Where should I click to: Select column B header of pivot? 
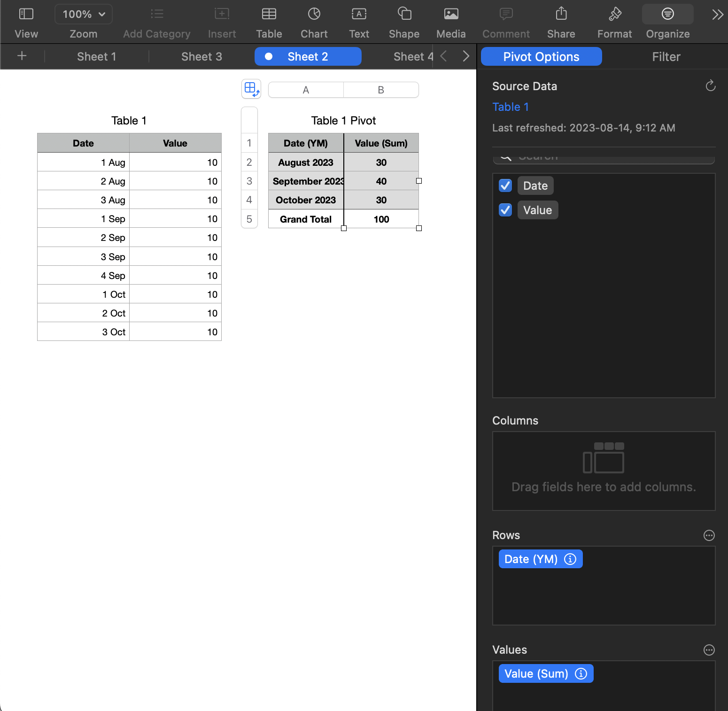[381, 90]
